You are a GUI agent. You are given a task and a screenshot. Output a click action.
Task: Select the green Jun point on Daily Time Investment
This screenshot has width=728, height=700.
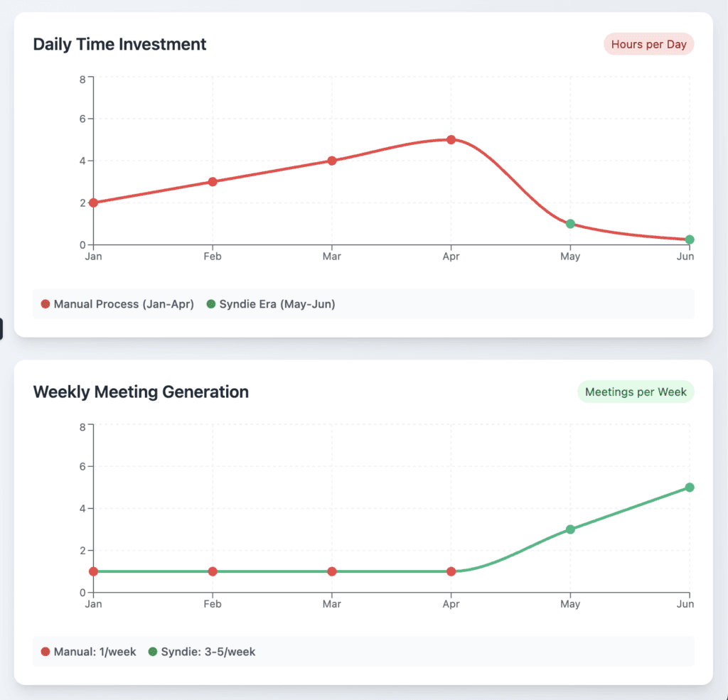(x=690, y=239)
